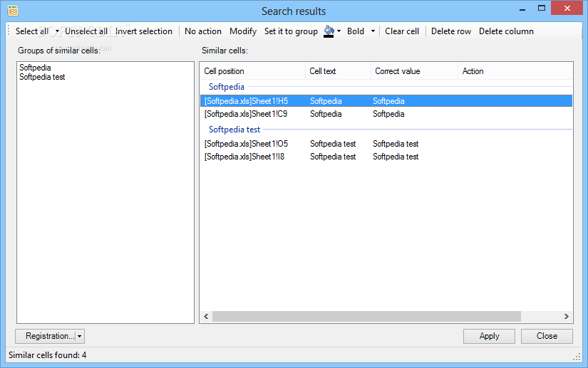This screenshot has width=588, height=368.
Task: Open the fill color dropdown arrow
Action: coord(339,31)
